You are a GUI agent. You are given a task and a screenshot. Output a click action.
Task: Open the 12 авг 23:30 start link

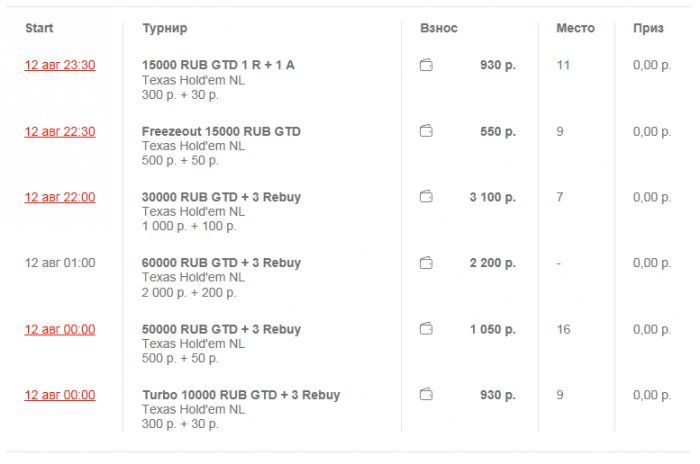click(60, 65)
